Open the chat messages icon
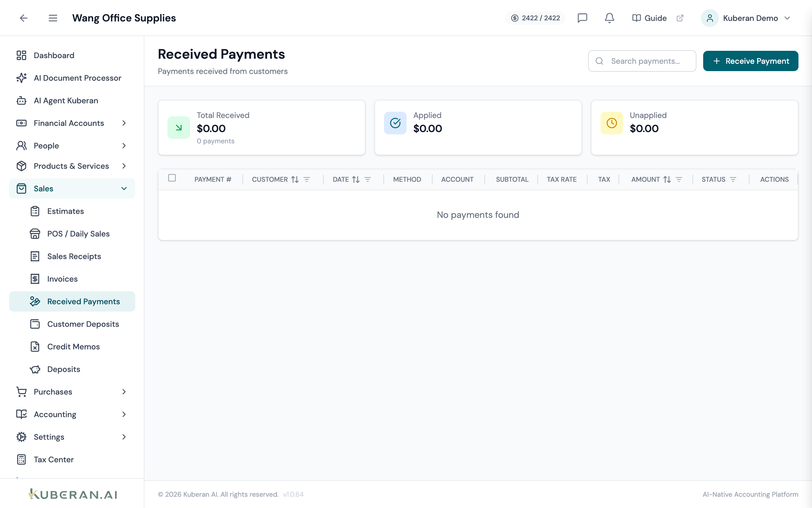812x508 pixels. (x=582, y=18)
